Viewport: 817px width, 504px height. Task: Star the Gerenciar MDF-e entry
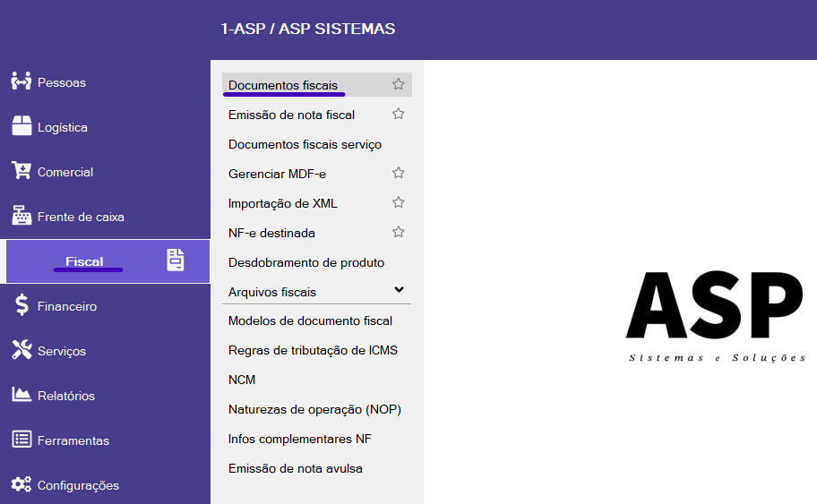coord(399,173)
